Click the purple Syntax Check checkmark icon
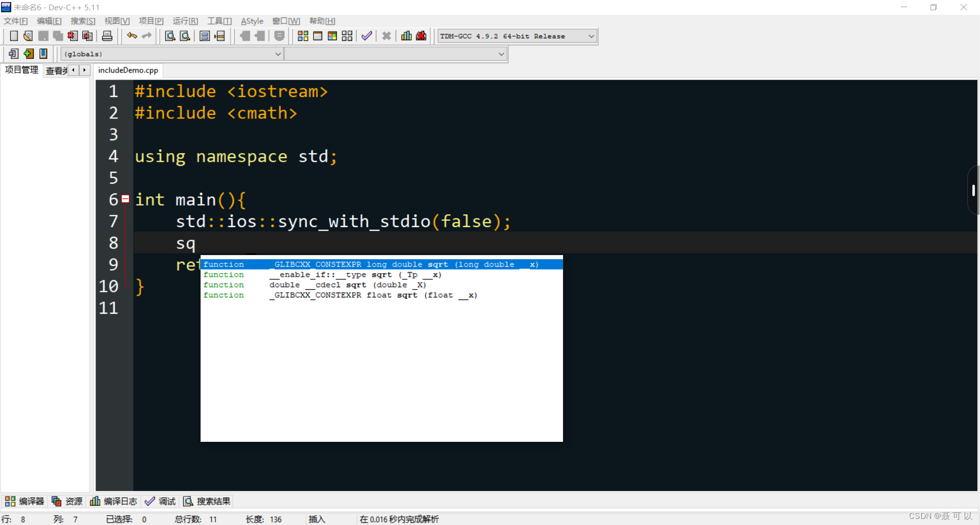Image resolution: width=980 pixels, height=525 pixels. pos(366,36)
